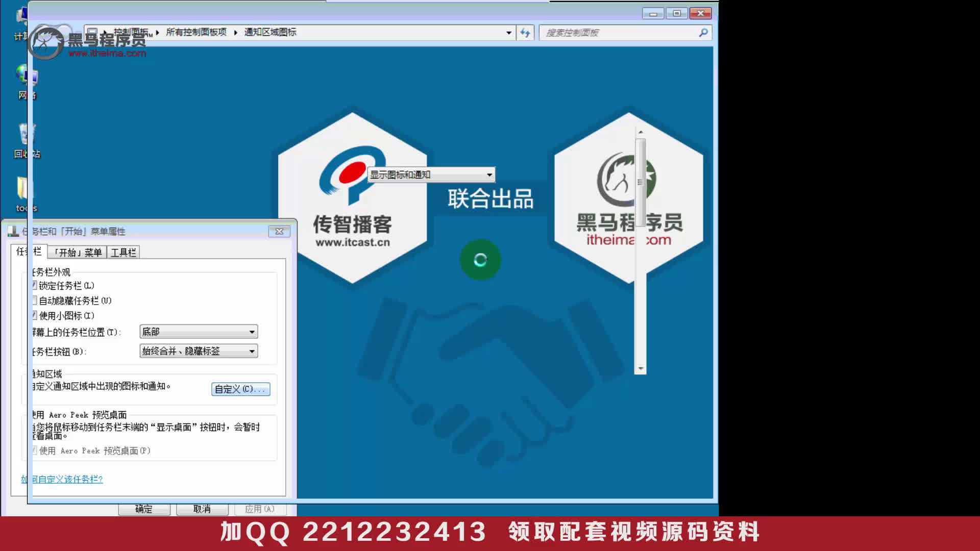Switch to the 工具栏 tab
This screenshot has height=551, width=980.
point(122,252)
